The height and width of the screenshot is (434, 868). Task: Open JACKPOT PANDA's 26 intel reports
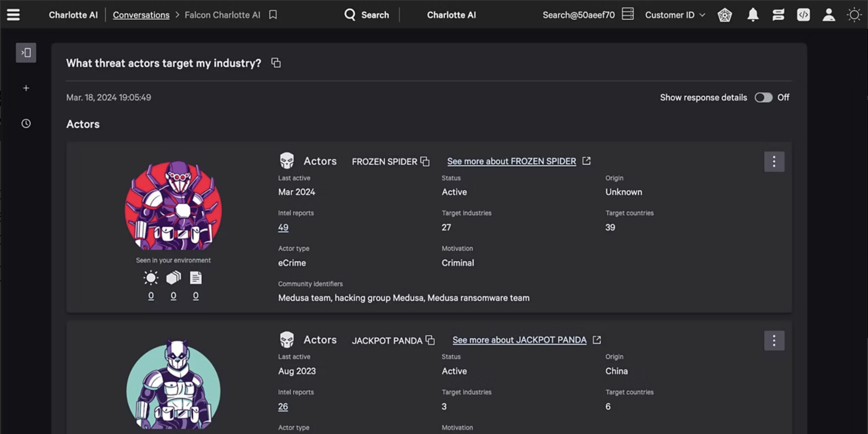pos(283,407)
